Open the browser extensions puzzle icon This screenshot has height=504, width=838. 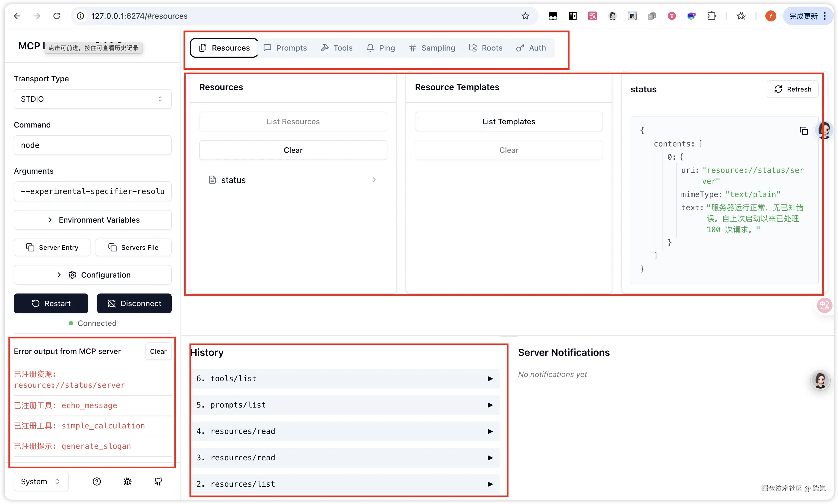point(711,16)
